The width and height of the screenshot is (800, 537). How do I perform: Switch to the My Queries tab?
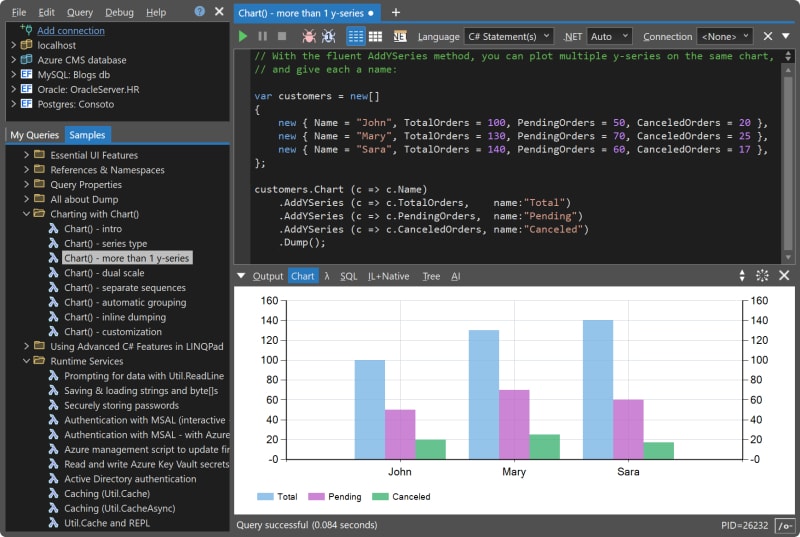click(34, 135)
